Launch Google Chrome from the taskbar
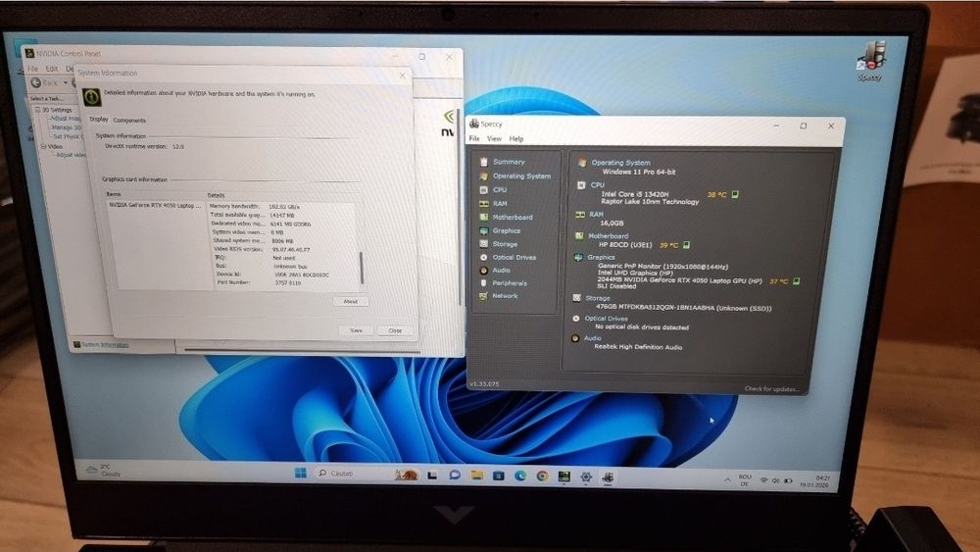 click(x=542, y=477)
